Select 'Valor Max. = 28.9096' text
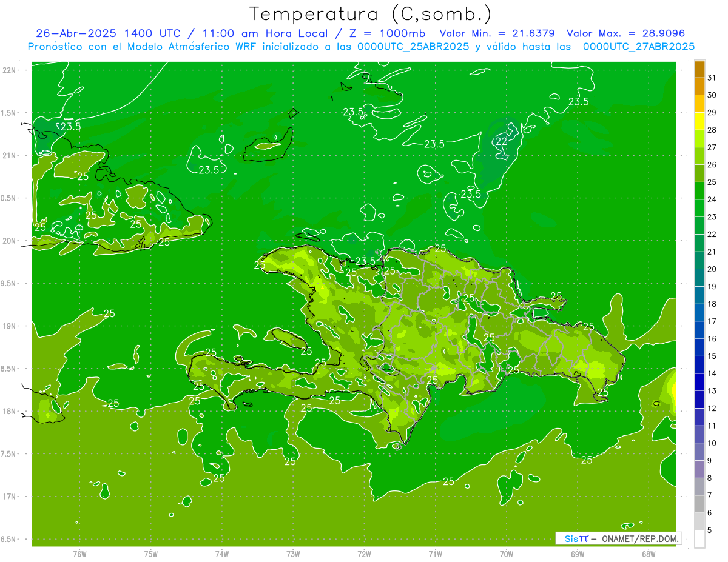728x562 pixels. coord(625,33)
